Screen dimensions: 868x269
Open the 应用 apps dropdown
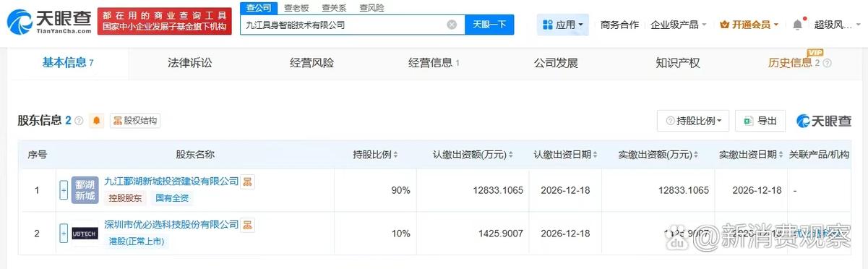(563, 25)
